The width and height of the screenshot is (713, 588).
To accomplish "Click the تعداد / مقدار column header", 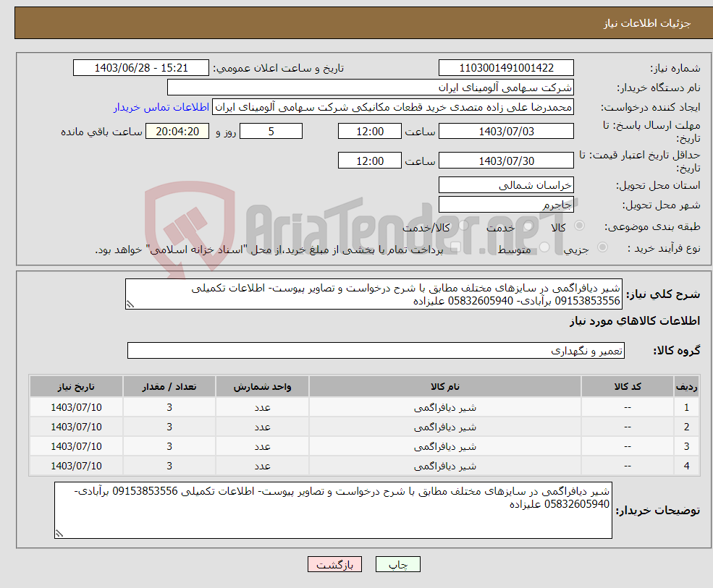I will click(169, 387).
